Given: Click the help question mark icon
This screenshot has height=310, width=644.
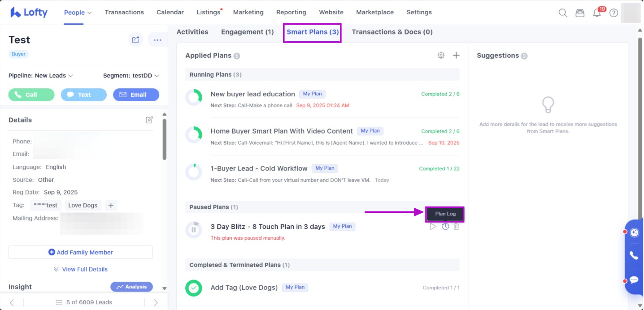Looking at the screenshot, I should click(x=614, y=13).
